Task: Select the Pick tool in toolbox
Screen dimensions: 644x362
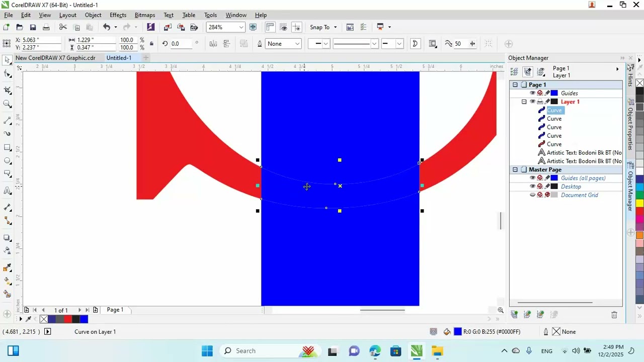Action: pos(8,60)
